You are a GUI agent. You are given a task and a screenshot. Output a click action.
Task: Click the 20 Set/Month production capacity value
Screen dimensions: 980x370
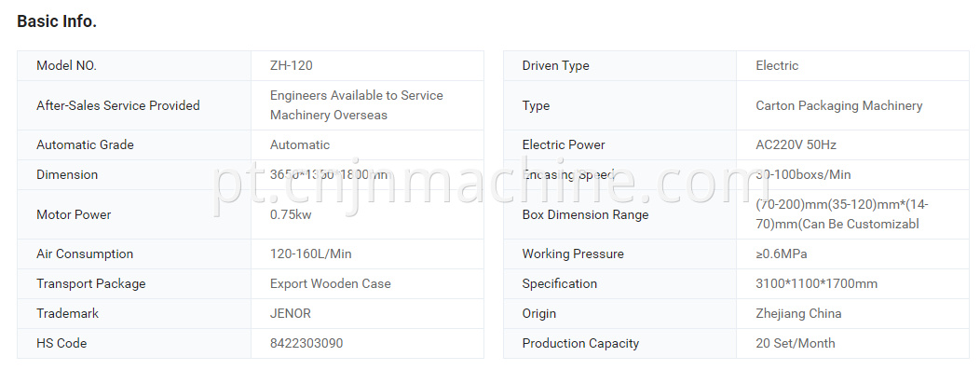[795, 343]
